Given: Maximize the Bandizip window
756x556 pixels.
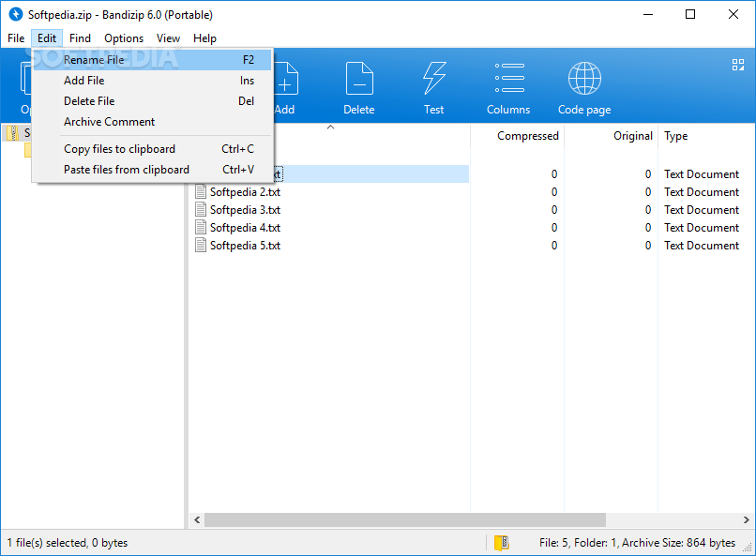Looking at the screenshot, I should point(690,14).
